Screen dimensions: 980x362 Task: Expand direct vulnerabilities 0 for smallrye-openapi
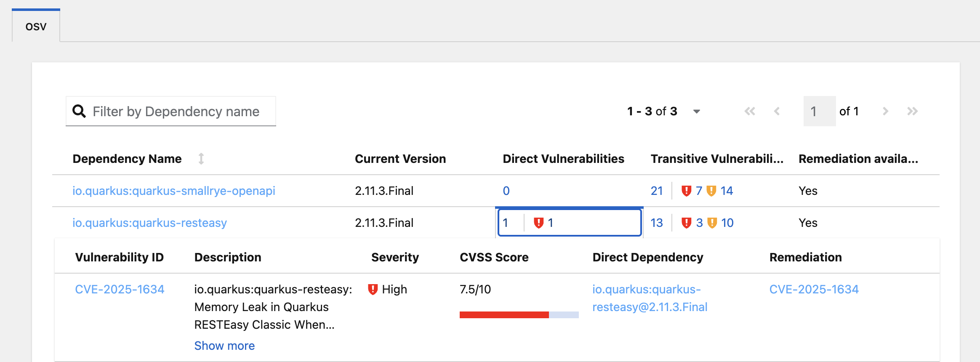(506, 191)
